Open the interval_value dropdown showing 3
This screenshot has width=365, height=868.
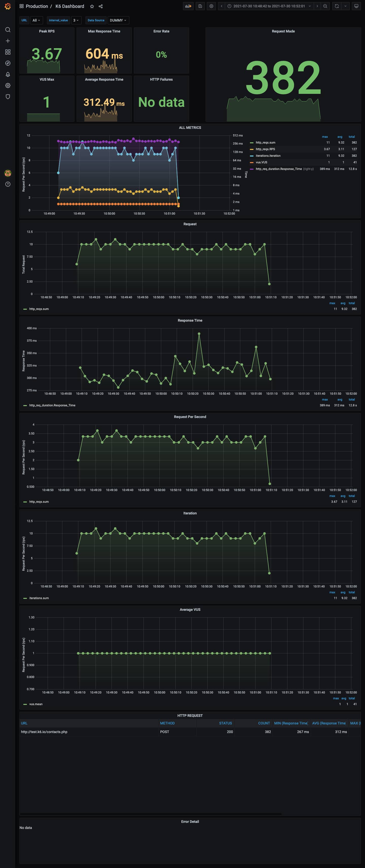[x=76, y=20]
